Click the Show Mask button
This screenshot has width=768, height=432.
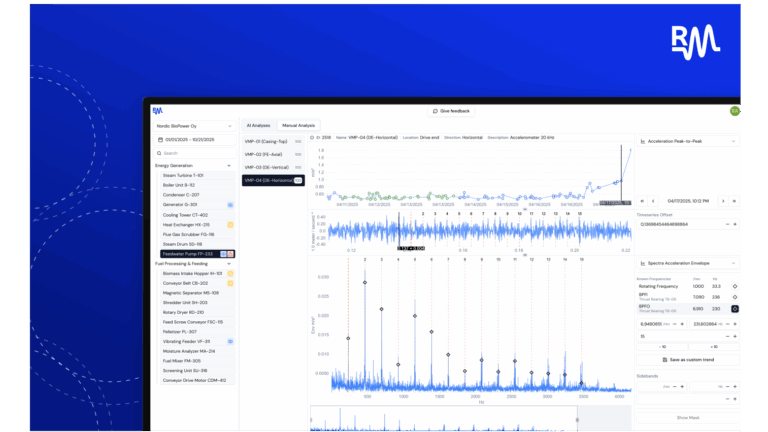click(688, 418)
